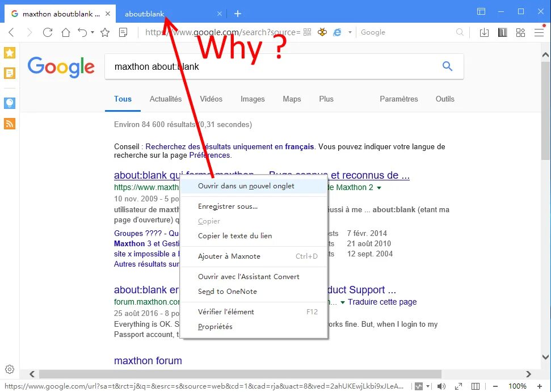Select 'Ajouter à Maxnote' in context menu
The height and width of the screenshot is (392, 551).
(254, 256)
